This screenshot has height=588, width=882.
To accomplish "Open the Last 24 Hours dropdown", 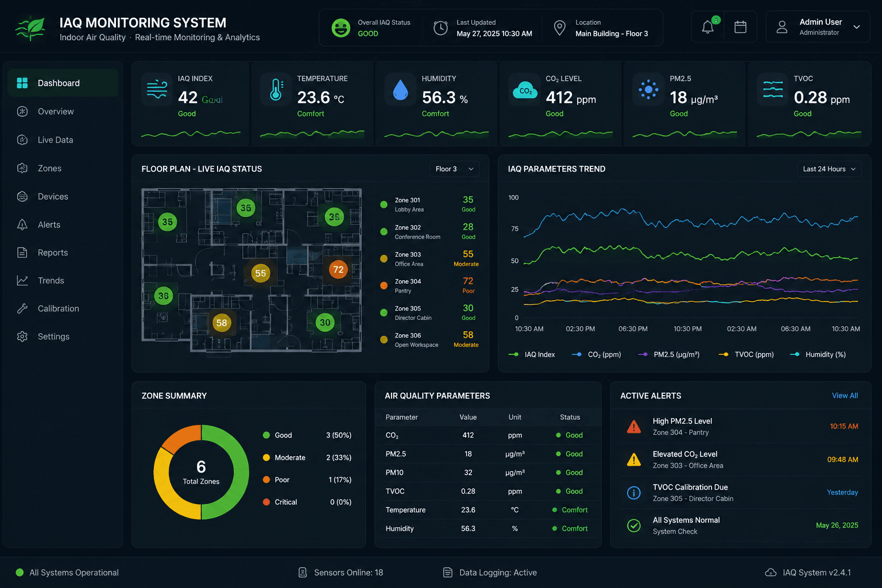I will point(829,169).
